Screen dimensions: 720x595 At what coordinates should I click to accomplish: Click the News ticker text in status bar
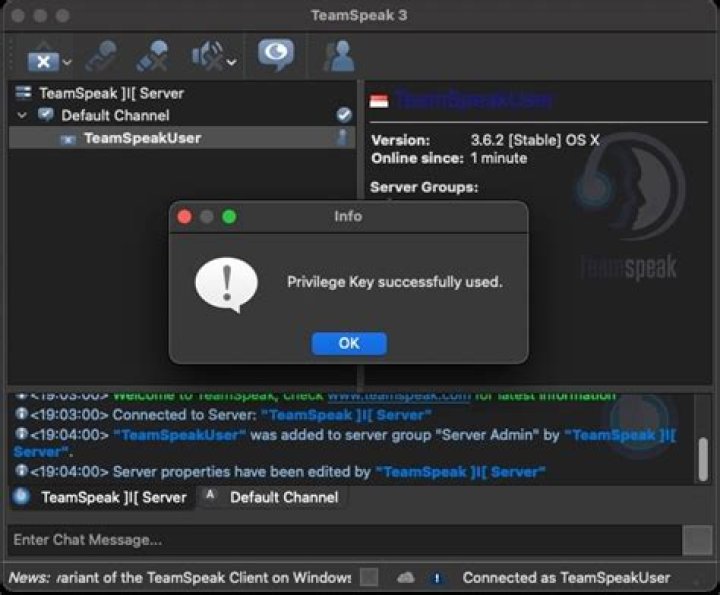[x=180, y=578]
